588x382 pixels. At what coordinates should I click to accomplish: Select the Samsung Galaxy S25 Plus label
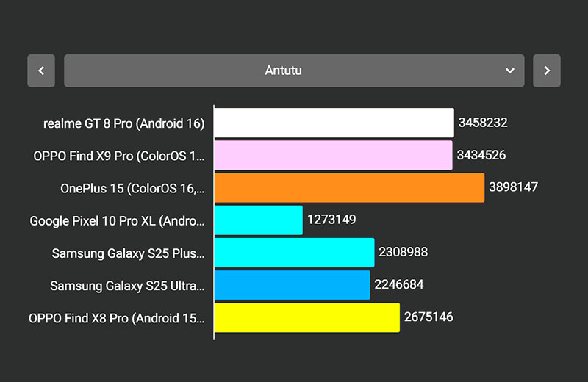[128, 253]
